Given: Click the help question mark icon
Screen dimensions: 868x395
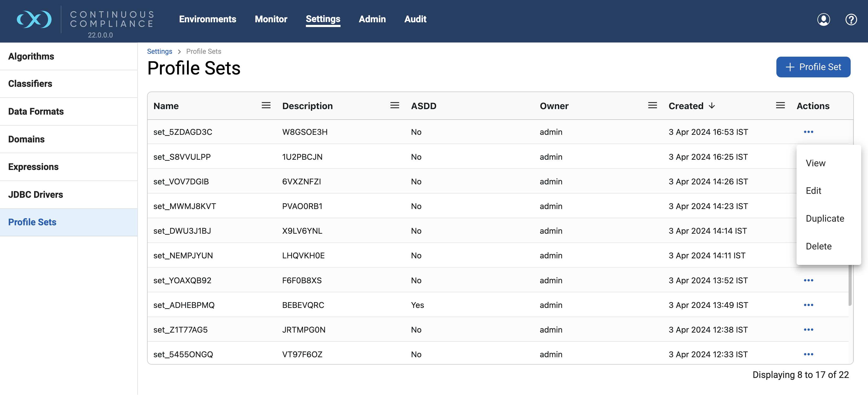Looking at the screenshot, I should (851, 19).
